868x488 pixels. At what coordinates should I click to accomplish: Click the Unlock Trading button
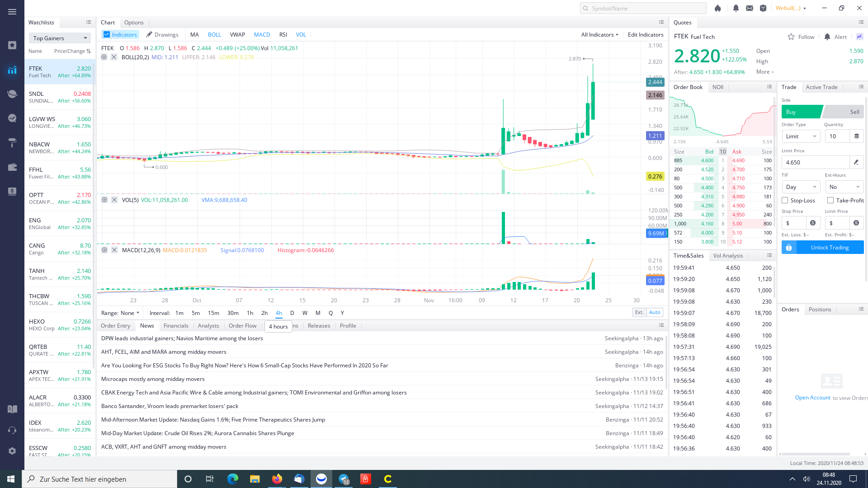tap(822, 247)
